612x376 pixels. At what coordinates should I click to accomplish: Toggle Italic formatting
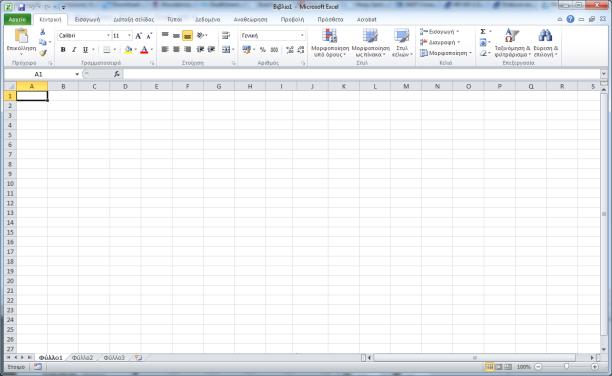click(74, 50)
